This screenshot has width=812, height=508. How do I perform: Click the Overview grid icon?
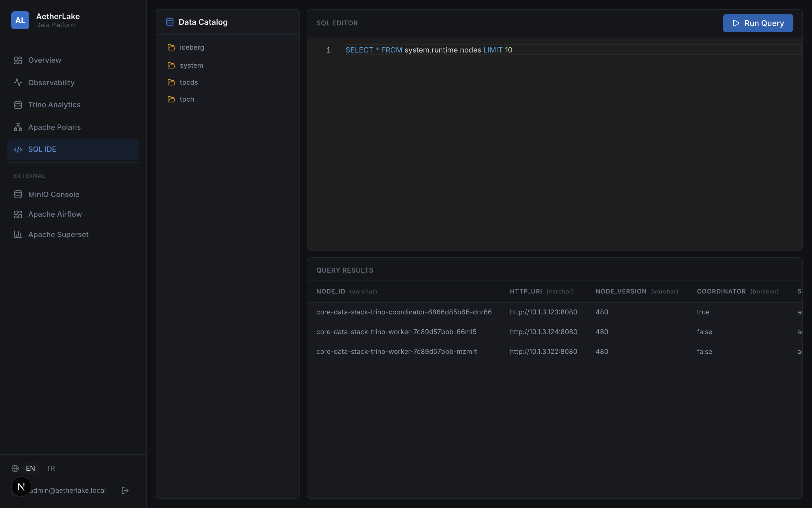click(18, 60)
